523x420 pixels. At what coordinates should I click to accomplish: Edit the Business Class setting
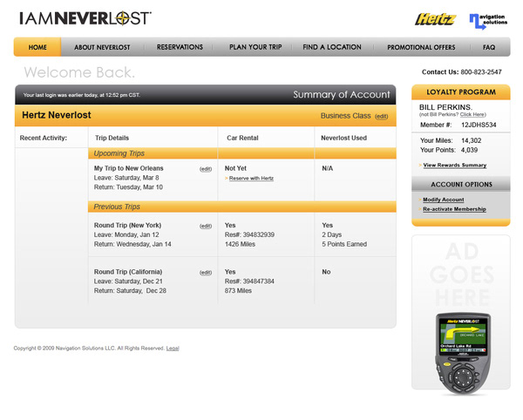381,117
